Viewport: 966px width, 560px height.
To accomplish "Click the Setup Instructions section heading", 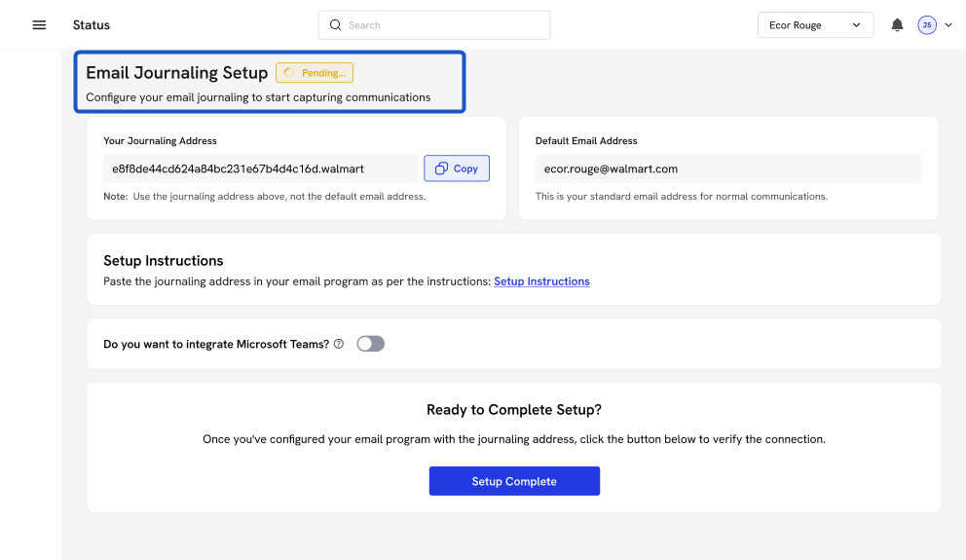I will [x=163, y=261].
